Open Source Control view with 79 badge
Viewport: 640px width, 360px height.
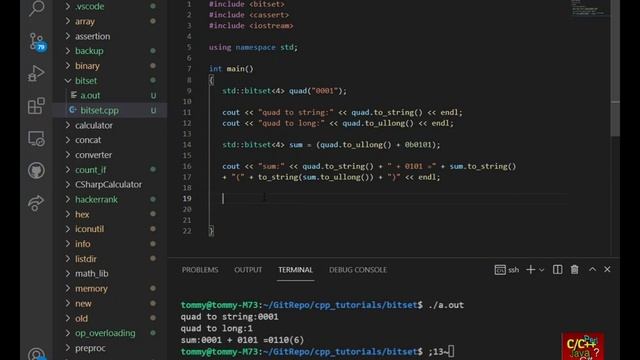(x=37, y=42)
